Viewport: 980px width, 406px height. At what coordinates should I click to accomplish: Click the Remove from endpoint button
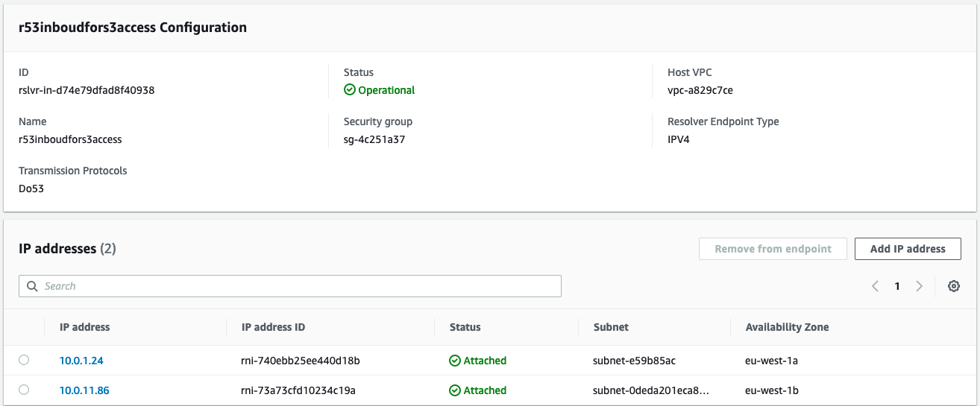point(773,249)
